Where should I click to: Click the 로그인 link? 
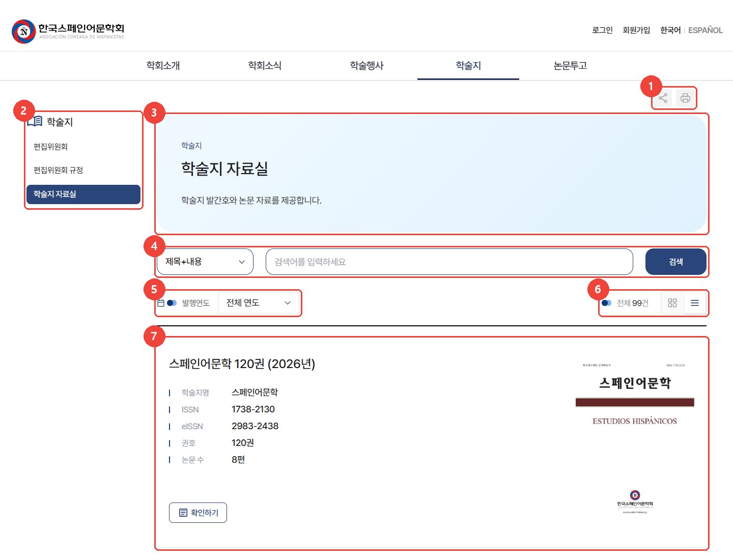click(x=602, y=30)
